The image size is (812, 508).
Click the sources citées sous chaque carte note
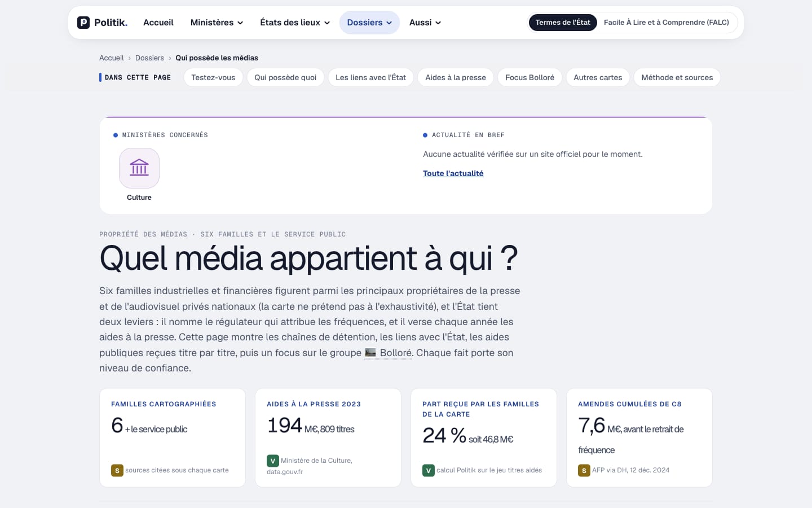click(x=177, y=470)
